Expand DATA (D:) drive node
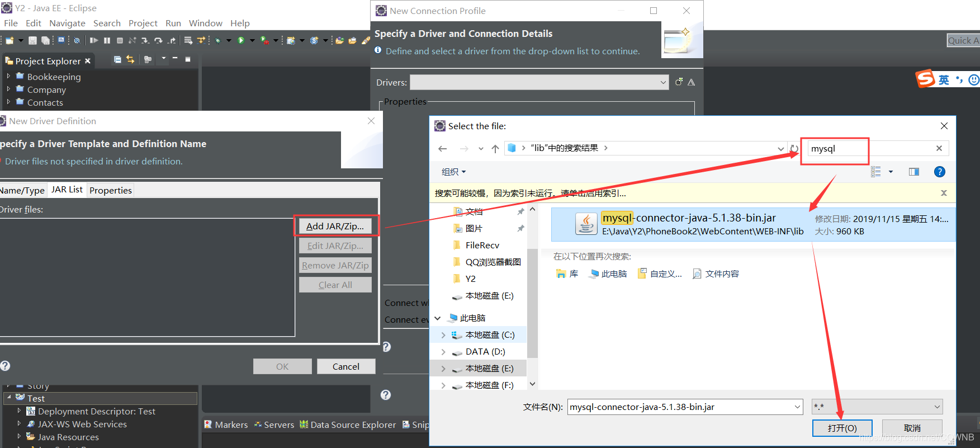 click(443, 352)
